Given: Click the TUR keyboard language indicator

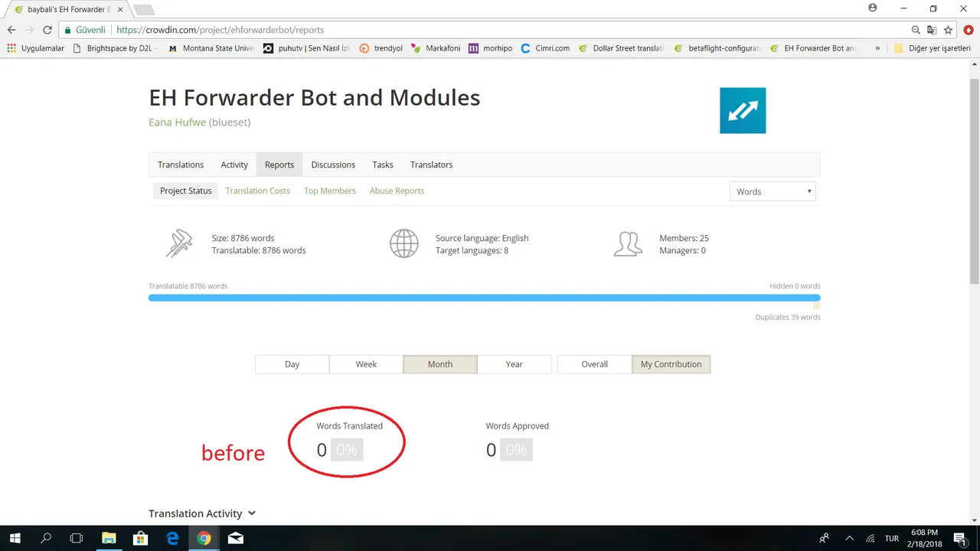Looking at the screenshot, I should click(x=892, y=538).
